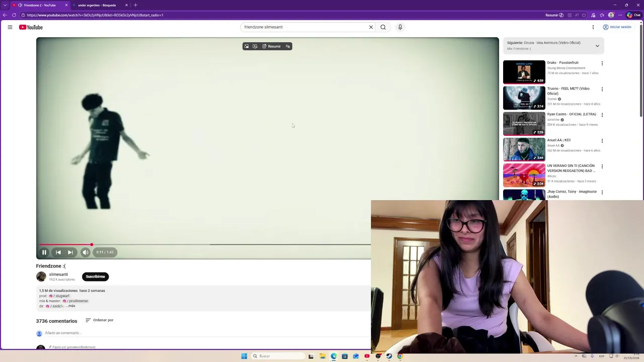This screenshot has height=362, width=644.
Task: Mute the video volume
Action: [x=86, y=252]
